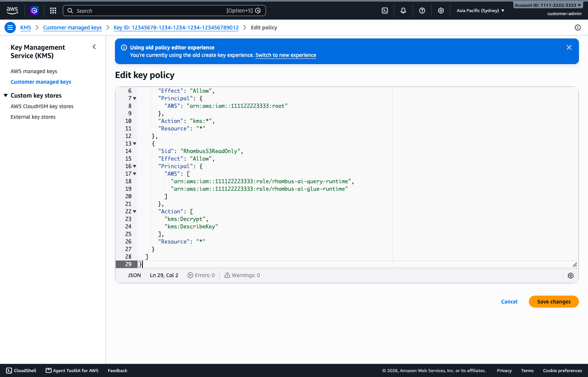Screen dimensions: 588x377
Task: Click the CloudShell icon in footer
Action: (9, 371)
